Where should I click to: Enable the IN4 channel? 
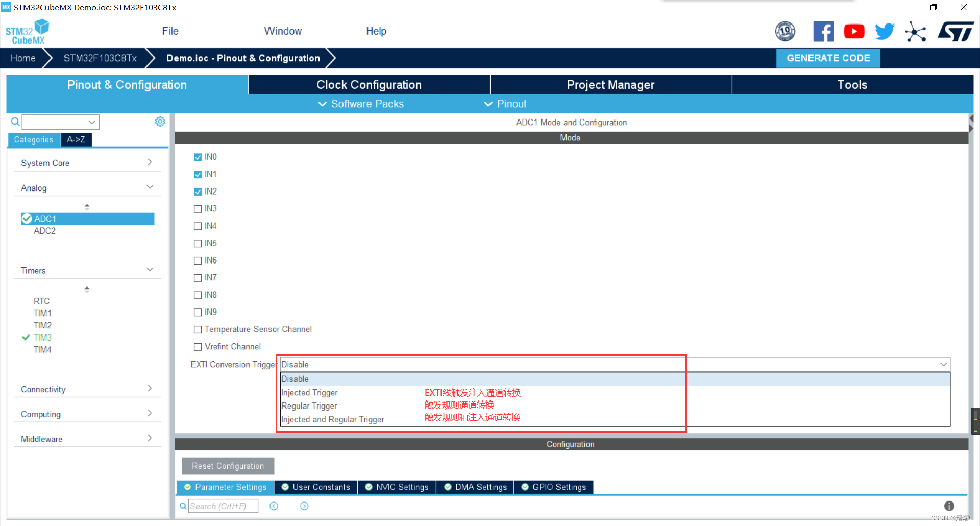198,226
